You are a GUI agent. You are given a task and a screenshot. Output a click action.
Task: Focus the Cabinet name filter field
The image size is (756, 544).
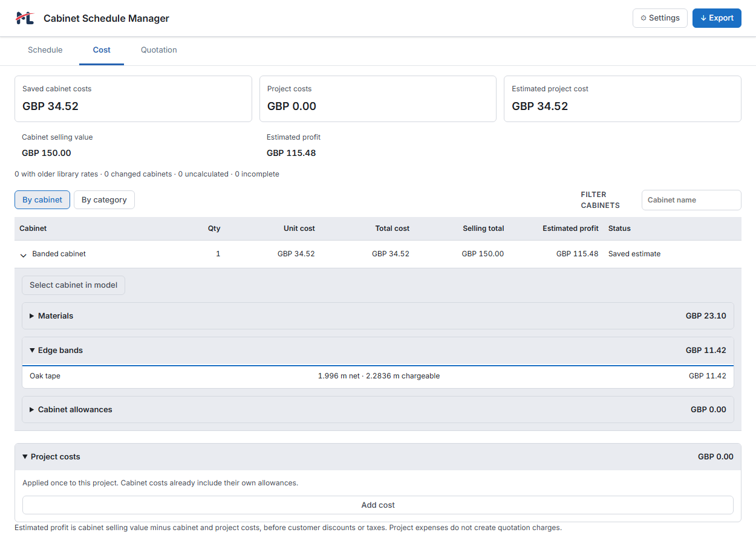click(691, 200)
